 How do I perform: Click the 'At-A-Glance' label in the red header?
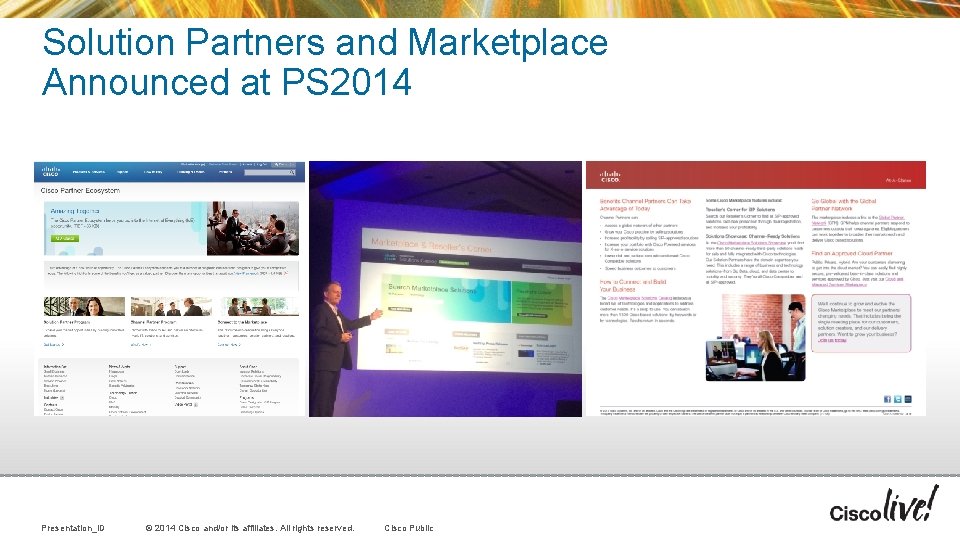[898, 181]
